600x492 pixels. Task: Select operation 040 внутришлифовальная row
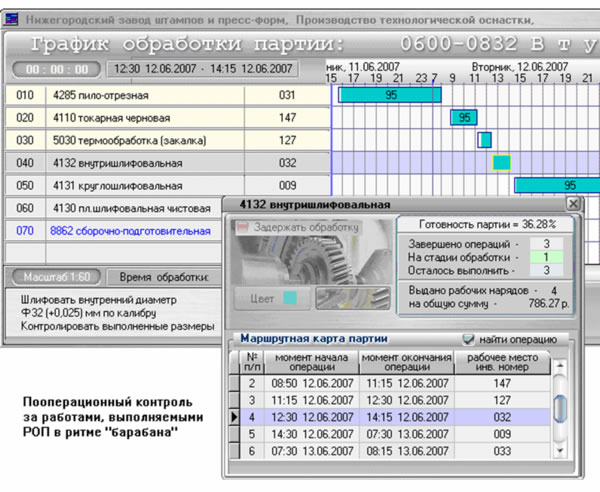tap(167, 163)
